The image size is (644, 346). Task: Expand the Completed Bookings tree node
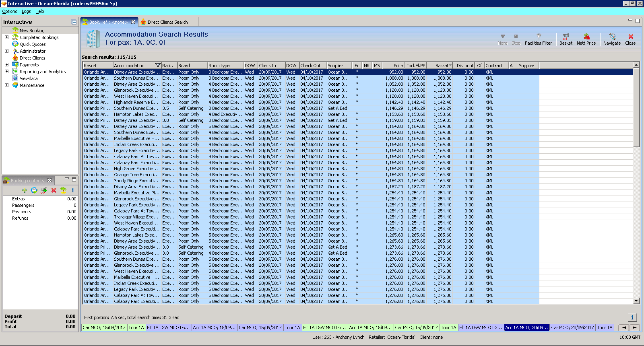[x=6, y=37]
